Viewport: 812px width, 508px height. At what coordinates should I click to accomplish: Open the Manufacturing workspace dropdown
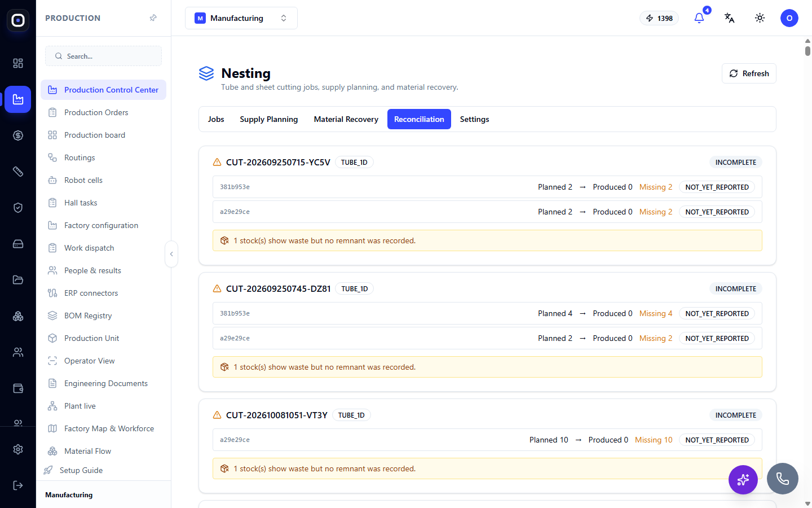coord(241,18)
